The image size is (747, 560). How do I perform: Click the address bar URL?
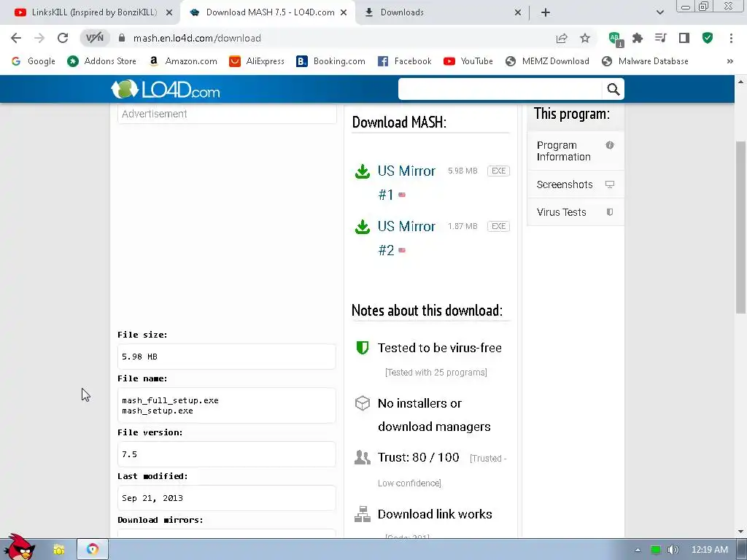point(197,38)
